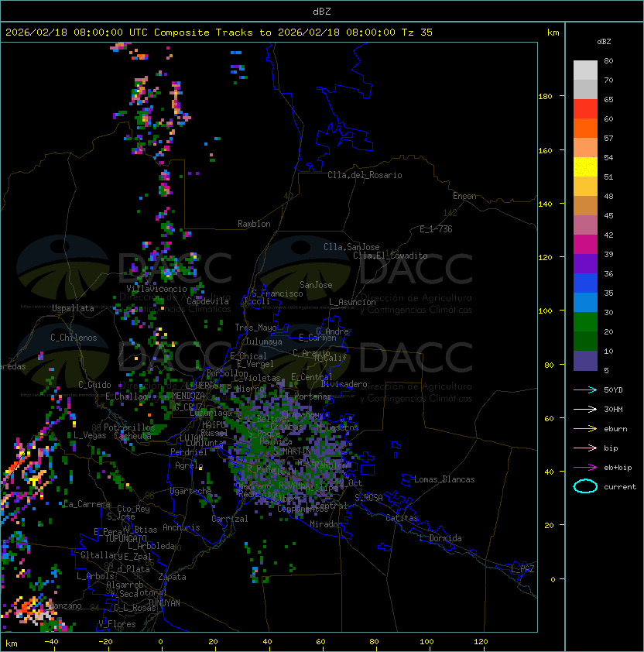The height and width of the screenshot is (652, 644).
Task: Click the '180' tick on the vertical km axis
Action: pos(545,97)
